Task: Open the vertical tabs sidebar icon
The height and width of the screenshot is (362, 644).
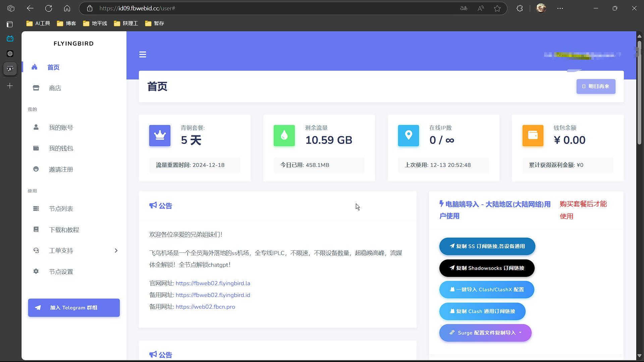Action: 10,24
